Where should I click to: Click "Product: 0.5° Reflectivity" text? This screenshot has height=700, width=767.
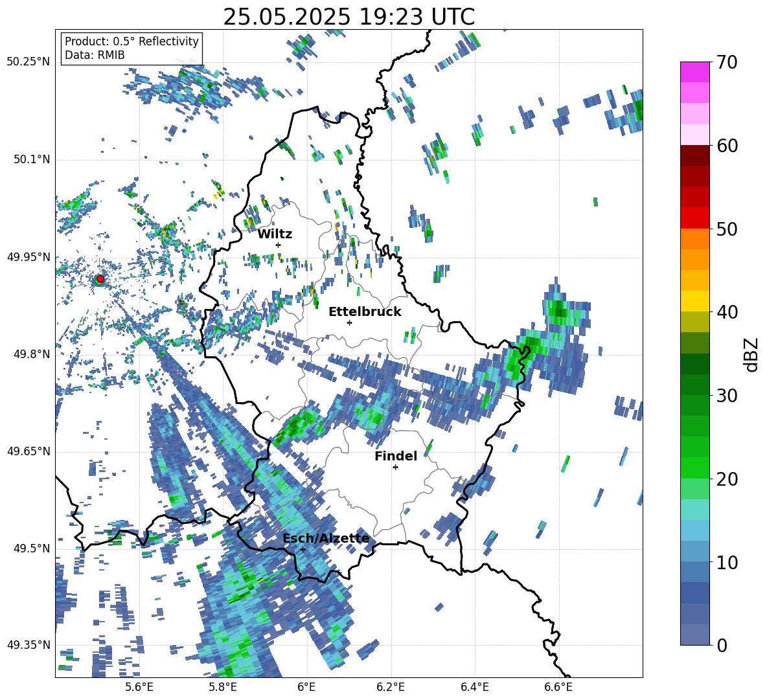[x=132, y=41]
